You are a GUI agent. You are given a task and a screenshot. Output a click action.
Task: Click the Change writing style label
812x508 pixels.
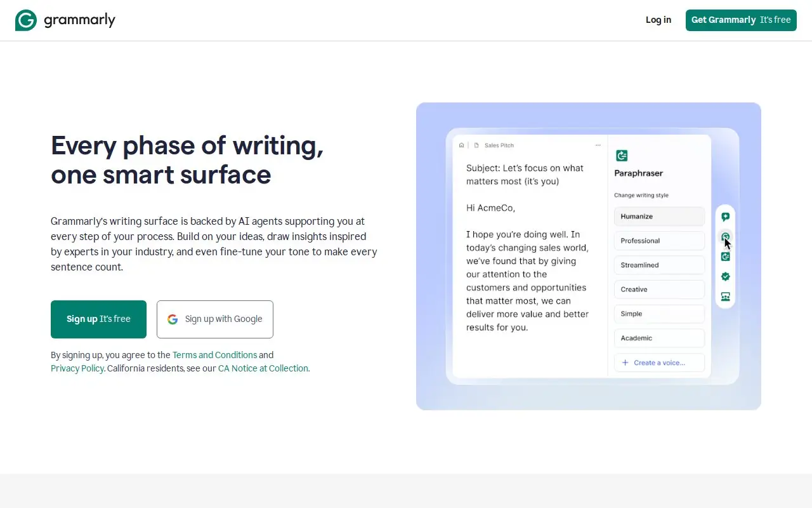pos(641,196)
